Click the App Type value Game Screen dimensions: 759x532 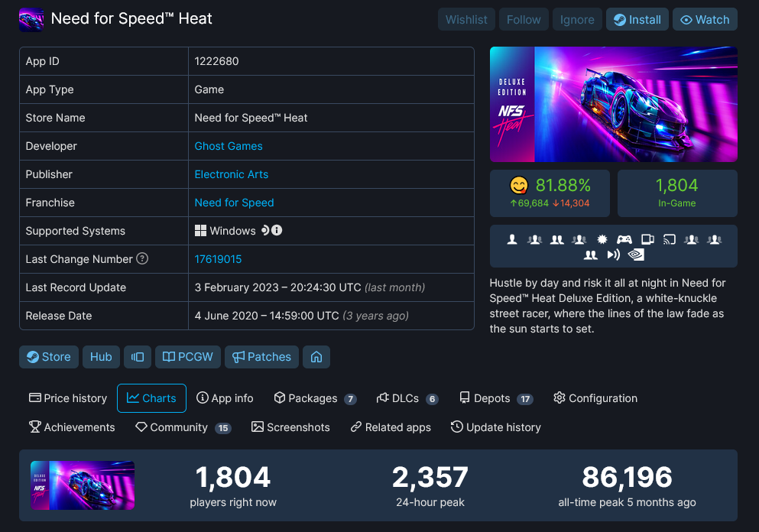(x=209, y=89)
